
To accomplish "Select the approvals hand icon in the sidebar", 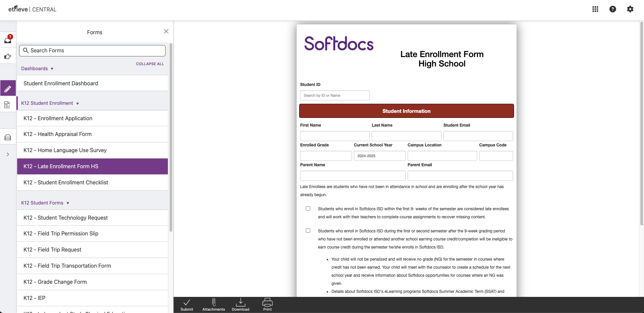I will coord(8,56).
